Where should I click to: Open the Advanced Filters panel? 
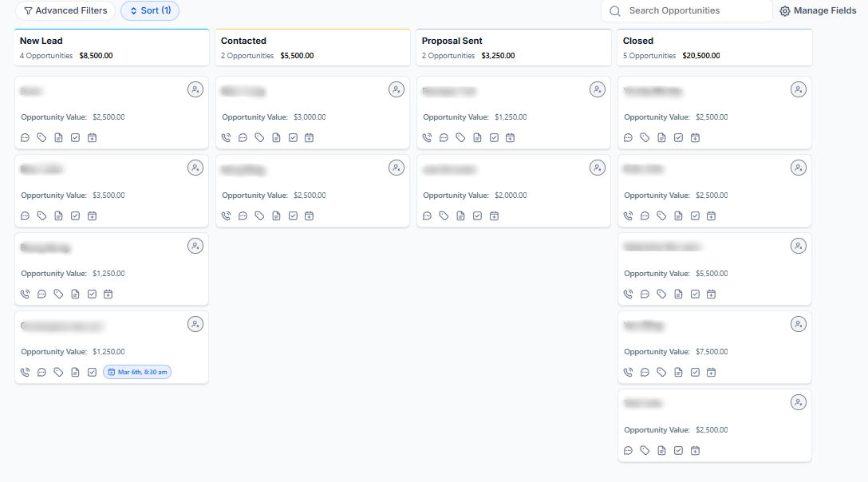point(65,10)
